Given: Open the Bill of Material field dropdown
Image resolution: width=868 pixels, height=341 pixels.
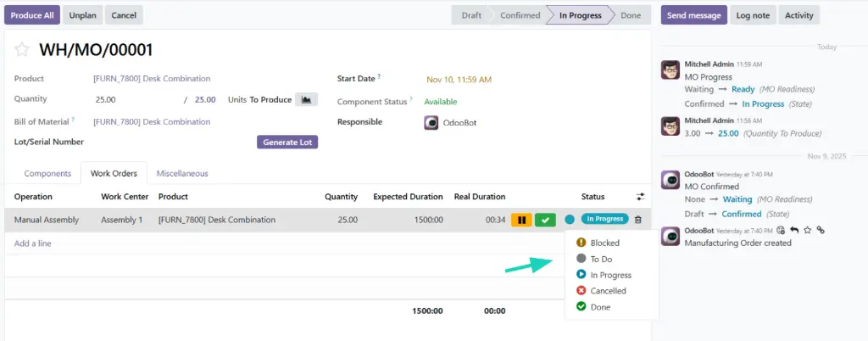Looking at the screenshot, I should [151, 121].
